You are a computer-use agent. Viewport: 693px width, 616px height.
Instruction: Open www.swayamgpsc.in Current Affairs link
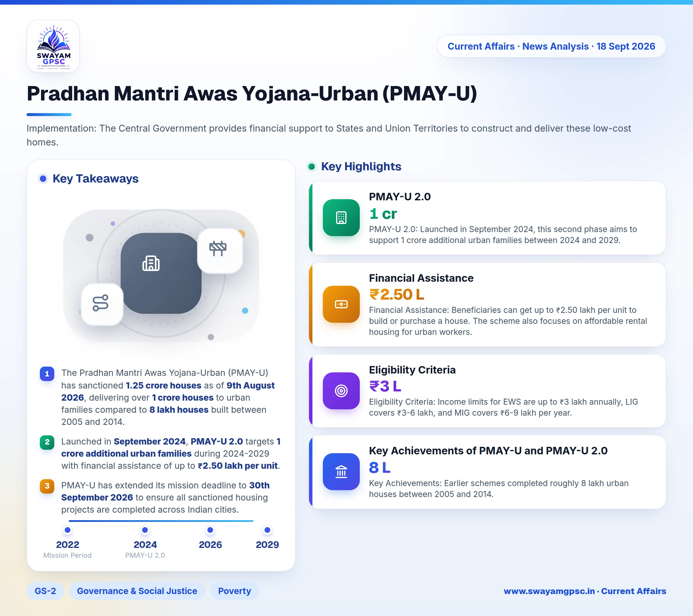point(585,591)
